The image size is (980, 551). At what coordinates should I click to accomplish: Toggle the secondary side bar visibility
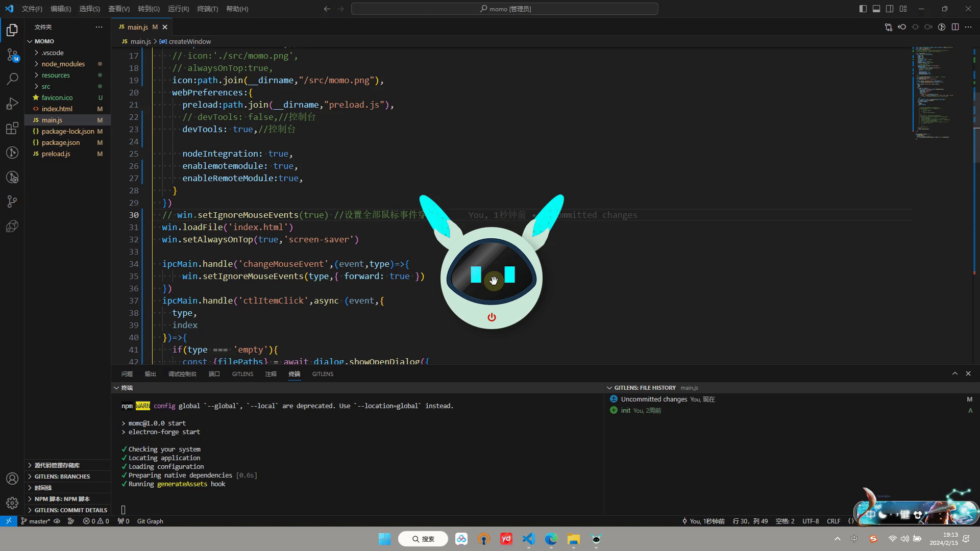(x=890, y=9)
